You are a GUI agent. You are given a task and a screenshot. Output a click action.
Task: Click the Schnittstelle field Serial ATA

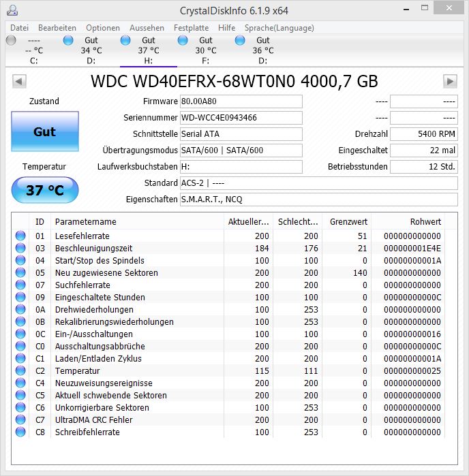pos(241,134)
